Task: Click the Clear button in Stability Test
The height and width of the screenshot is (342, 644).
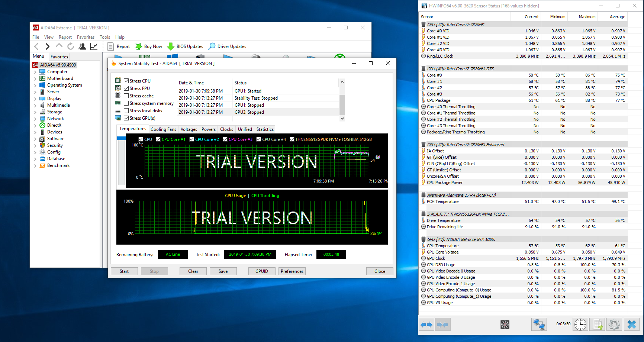Action: coord(193,271)
